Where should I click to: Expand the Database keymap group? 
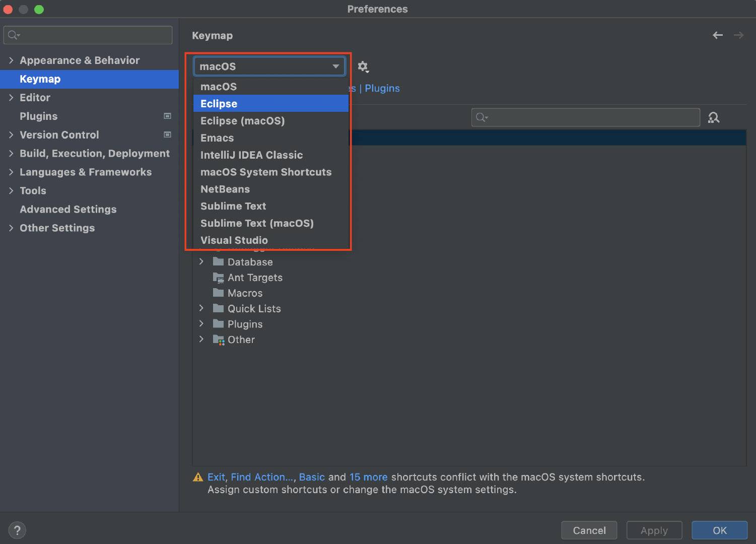pyautogui.click(x=201, y=261)
